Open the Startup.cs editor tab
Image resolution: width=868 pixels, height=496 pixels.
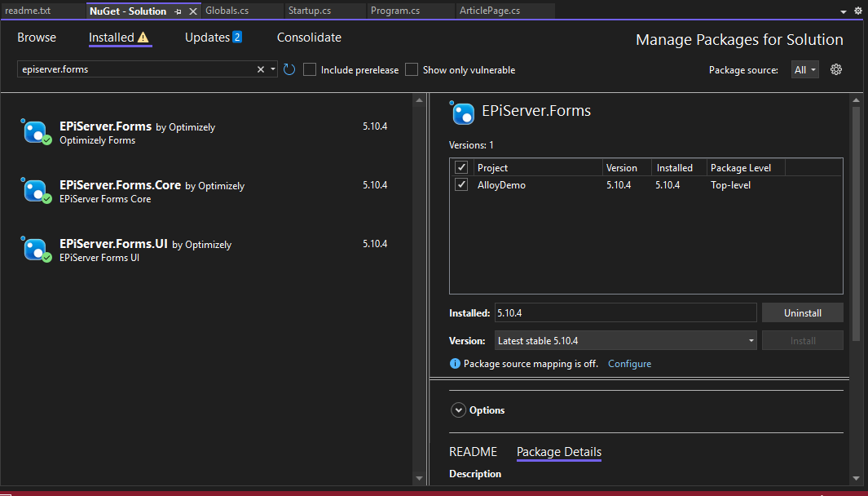[308, 11]
